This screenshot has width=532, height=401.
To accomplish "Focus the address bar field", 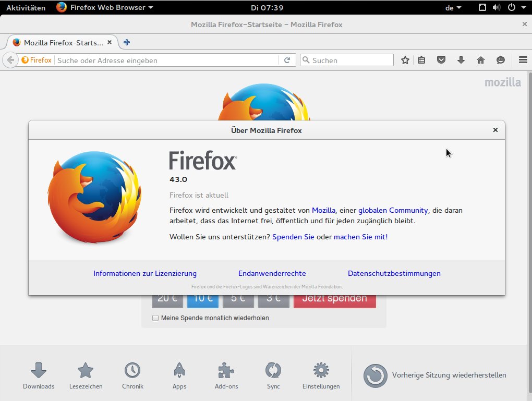I will [167, 60].
